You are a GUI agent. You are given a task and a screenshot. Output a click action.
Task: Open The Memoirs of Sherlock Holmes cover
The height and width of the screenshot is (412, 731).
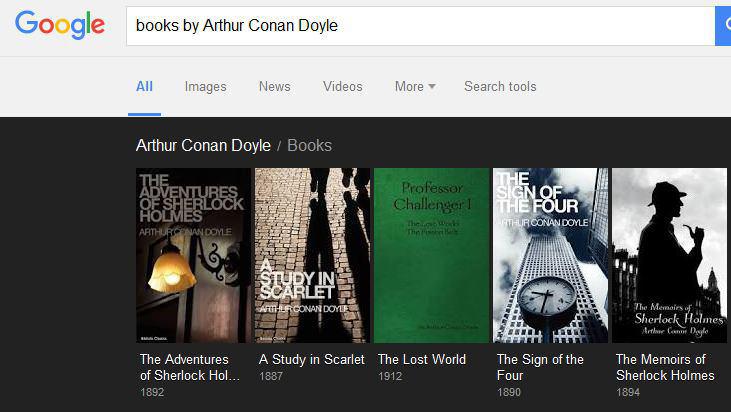(x=669, y=255)
